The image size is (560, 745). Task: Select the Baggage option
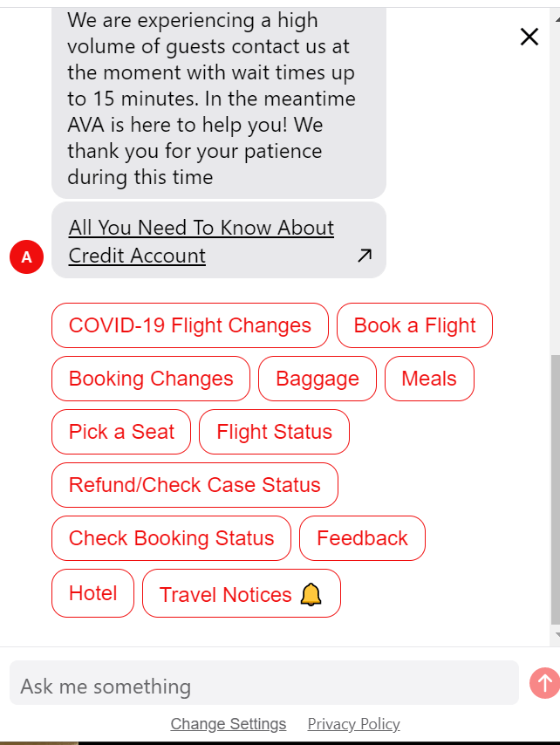tap(317, 379)
